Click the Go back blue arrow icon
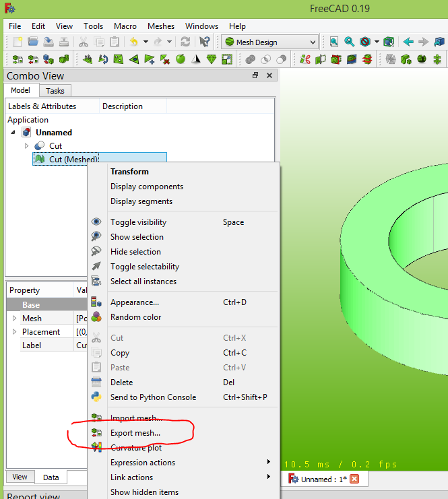Screen dimensions: 448x499 (408, 42)
